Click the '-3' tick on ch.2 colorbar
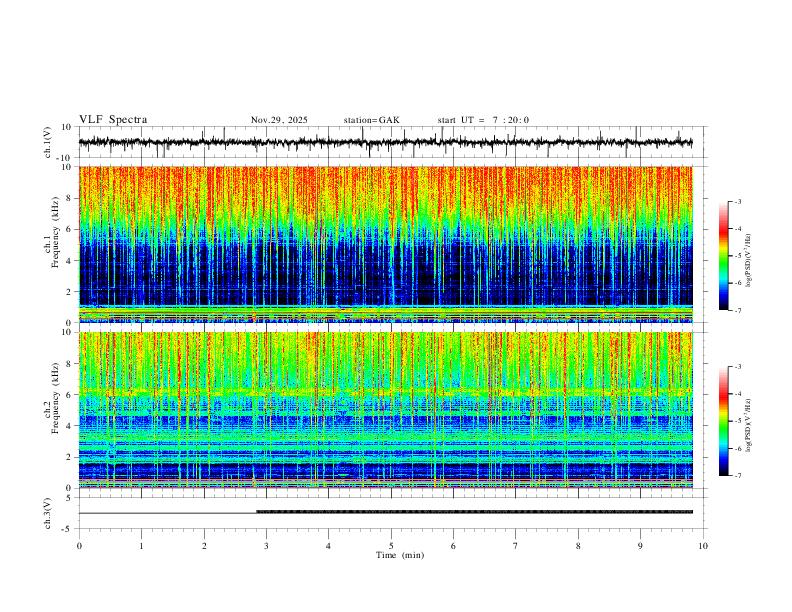This screenshot has width=792, height=612. click(x=738, y=367)
